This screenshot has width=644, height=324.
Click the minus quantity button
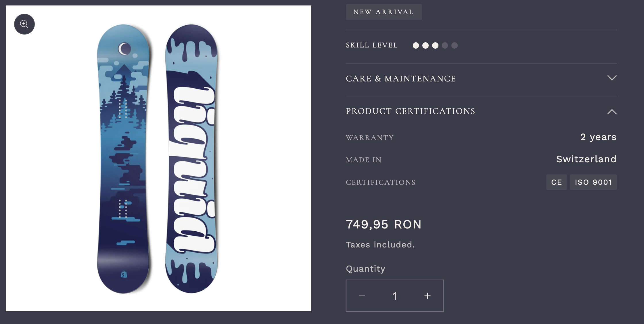pyautogui.click(x=362, y=296)
